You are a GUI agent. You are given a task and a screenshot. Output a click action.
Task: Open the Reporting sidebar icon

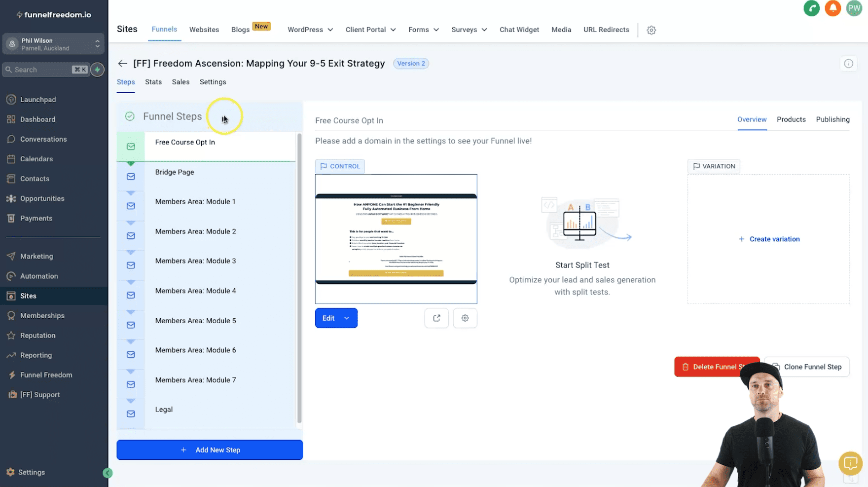[x=36, y=355]
